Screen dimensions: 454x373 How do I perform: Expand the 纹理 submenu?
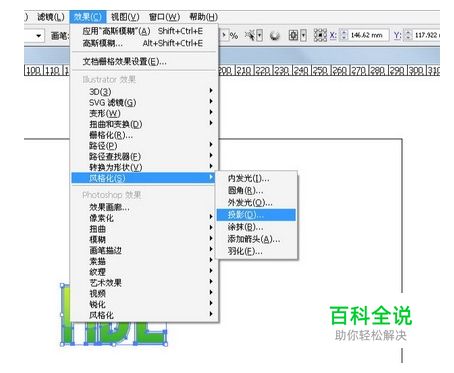pos(144,272)
